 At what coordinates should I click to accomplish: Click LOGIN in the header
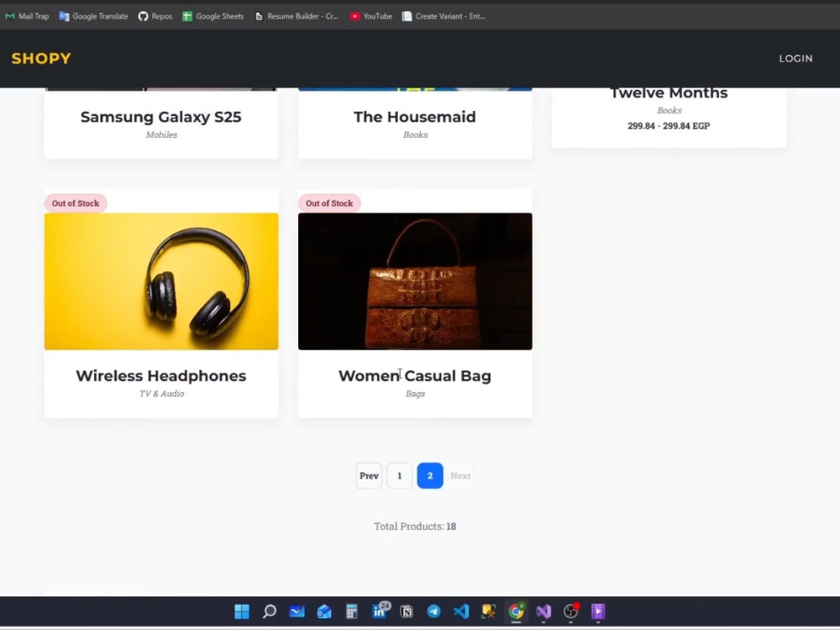point(795,59)
